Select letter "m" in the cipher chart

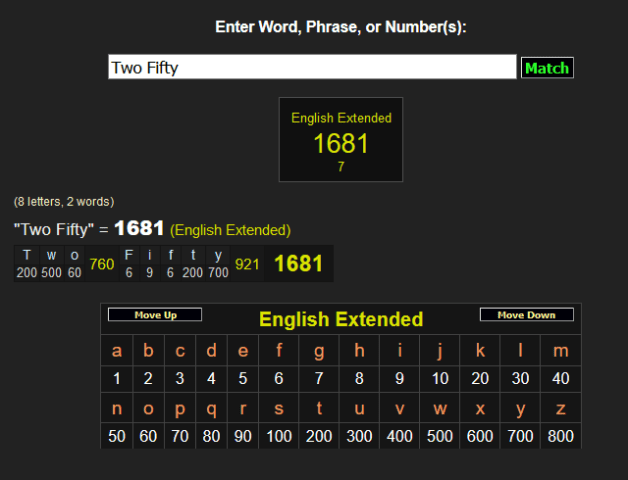(x=560, y=351)
